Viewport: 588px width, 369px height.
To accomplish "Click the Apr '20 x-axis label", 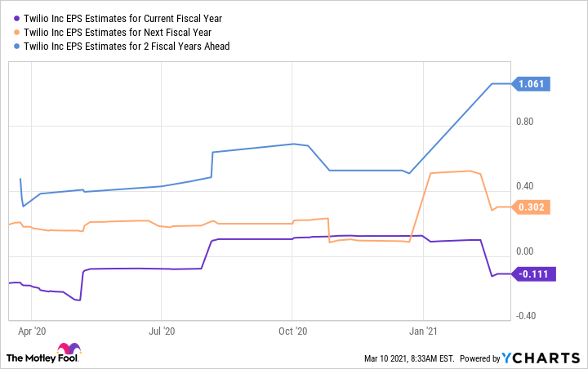I will 32,332.
